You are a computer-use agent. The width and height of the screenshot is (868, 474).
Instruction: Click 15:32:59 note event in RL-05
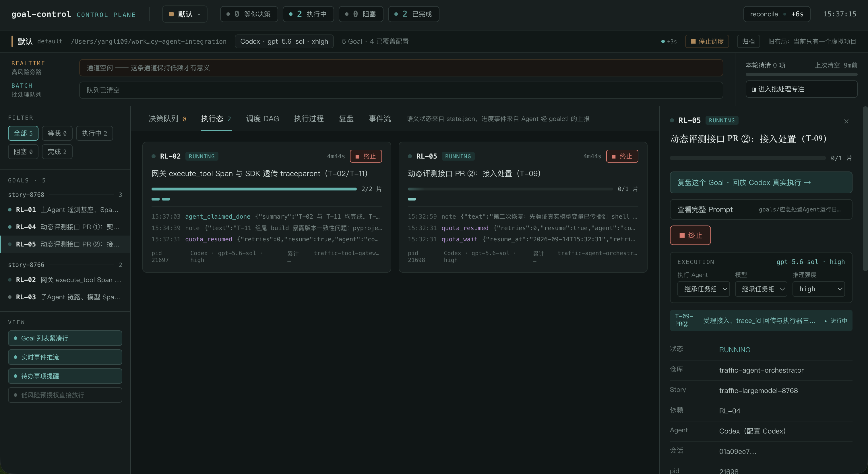523,216
